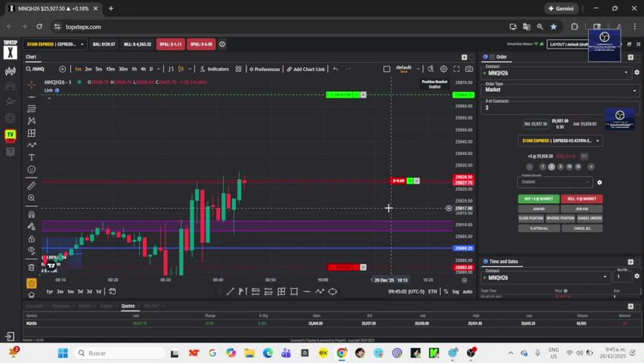The image size is (644, 363).
Task: Click the ETH session button
Action: [x=432, y=291]
